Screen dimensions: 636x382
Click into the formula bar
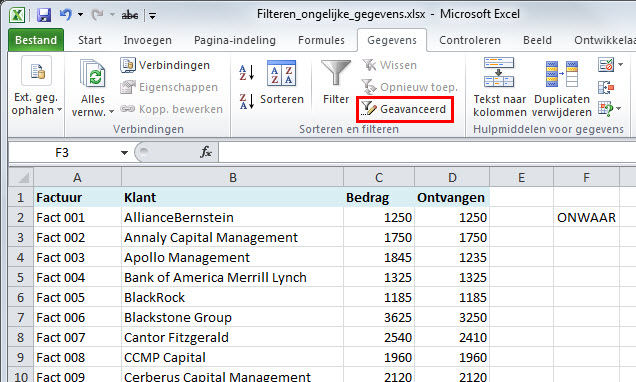(427, 152)
